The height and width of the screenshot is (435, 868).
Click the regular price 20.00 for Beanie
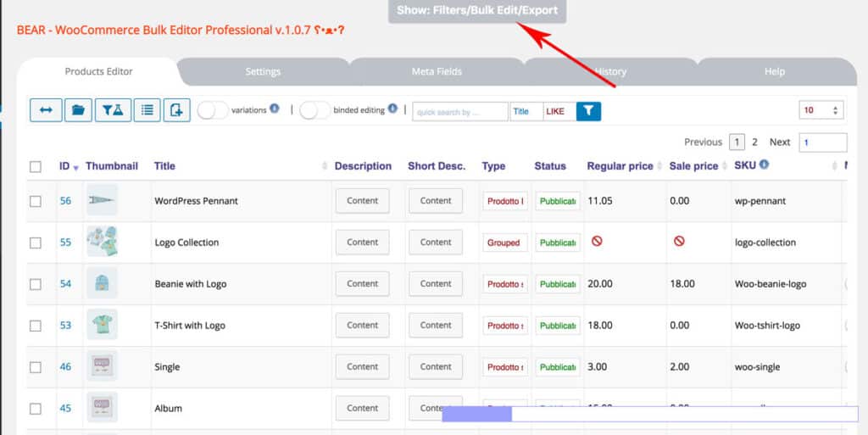pyautogui.click(x=600, y=283)
